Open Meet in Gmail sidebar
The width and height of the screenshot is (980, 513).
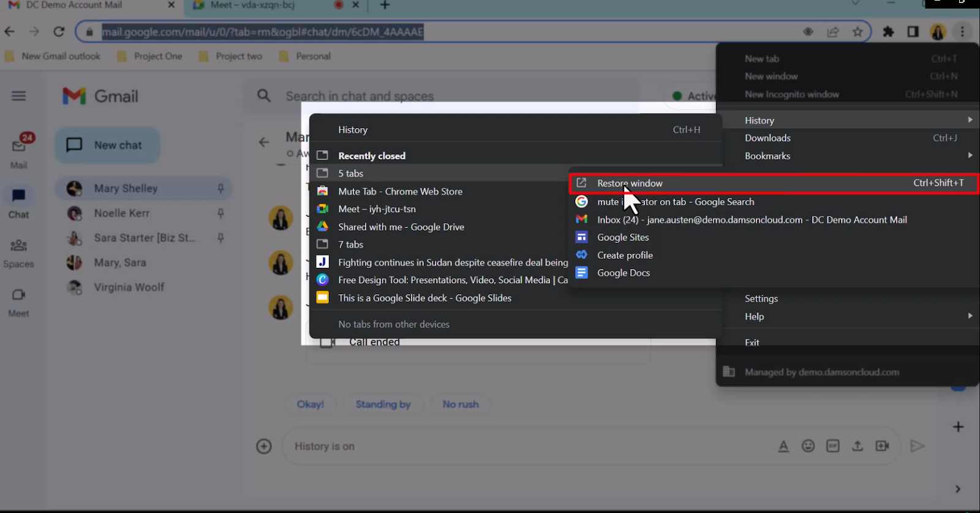click(x=19, y=303)
